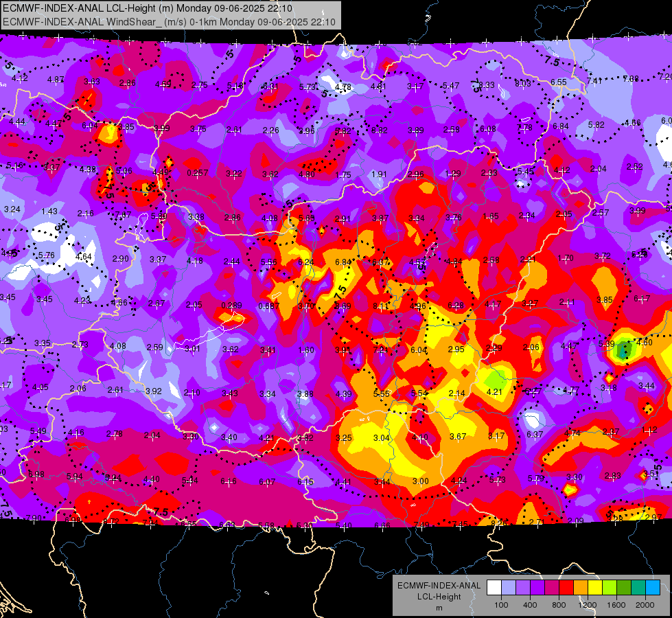Click the grid value '5.65'
The height and width of the screenshot is (618, 672).
tap(306, 218)
